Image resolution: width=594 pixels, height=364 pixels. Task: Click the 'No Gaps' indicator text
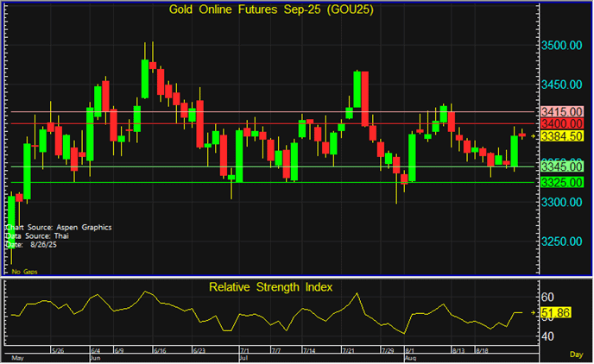pyautogui.click(x=25, y=271)
